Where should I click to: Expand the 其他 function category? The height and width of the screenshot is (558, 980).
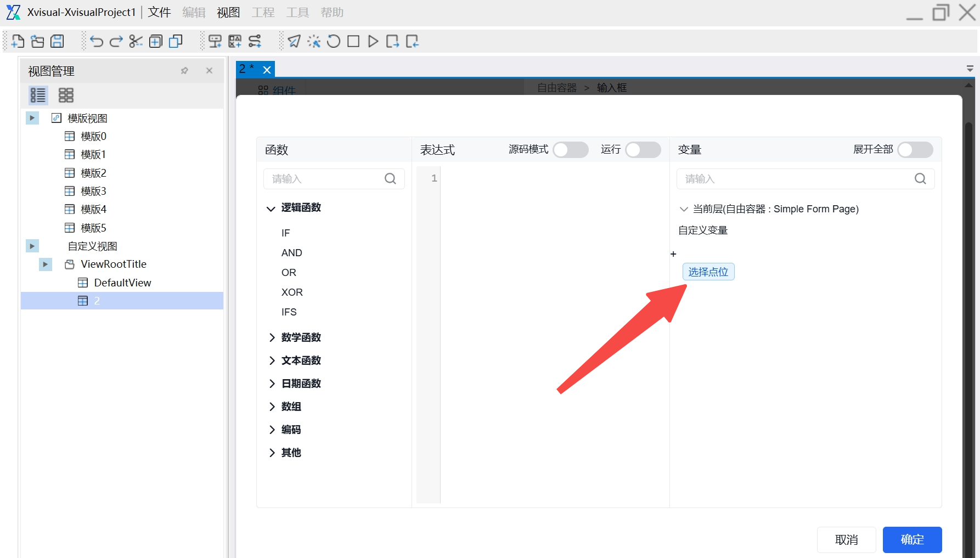tap(272, 453)
